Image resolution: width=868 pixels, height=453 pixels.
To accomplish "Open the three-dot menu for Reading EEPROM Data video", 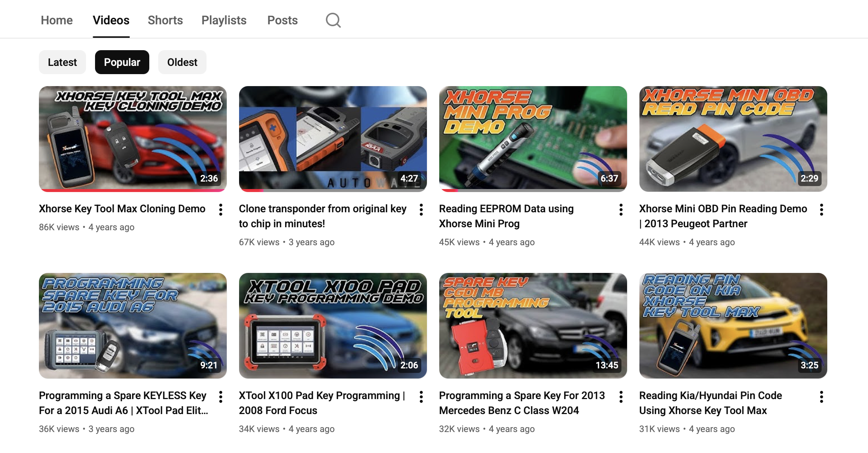I will tap(621, 210).
